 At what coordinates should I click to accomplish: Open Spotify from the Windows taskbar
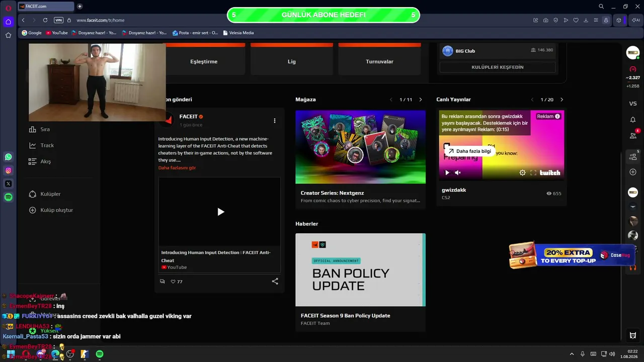100,354
